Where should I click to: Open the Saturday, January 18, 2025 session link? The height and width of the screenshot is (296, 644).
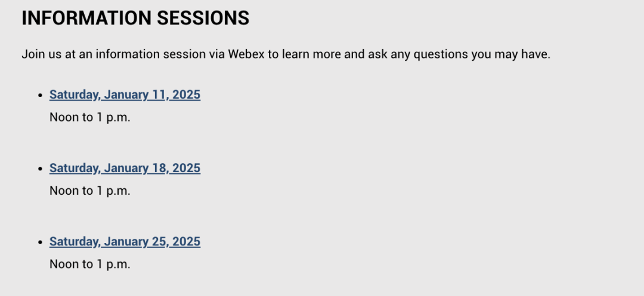(x=125, y=169)
